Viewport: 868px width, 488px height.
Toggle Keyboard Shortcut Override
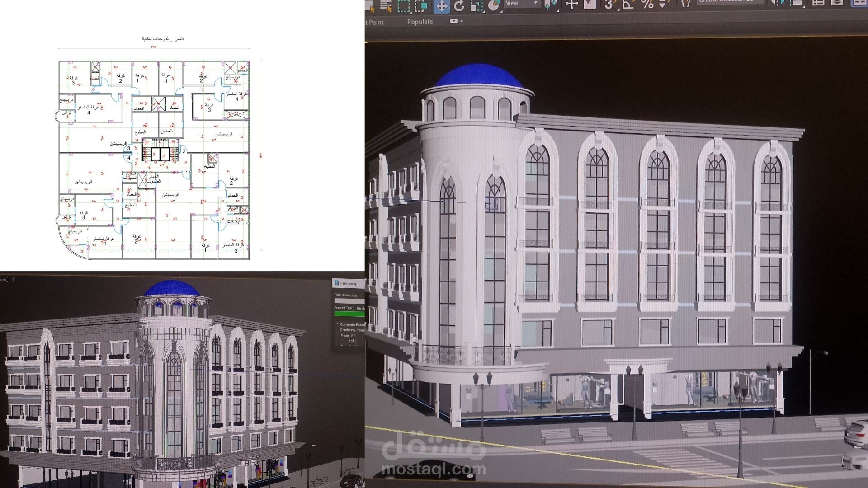pos(589,5)
